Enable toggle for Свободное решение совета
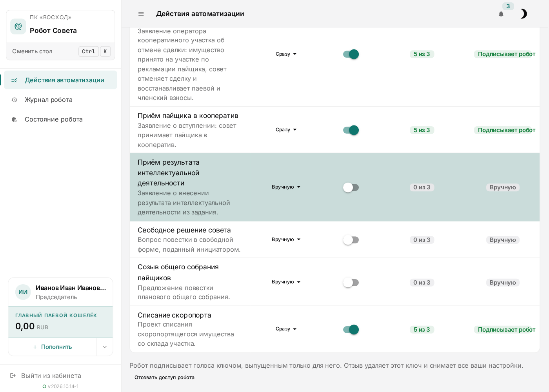The width and height of the screenshot is (549, 392). (x=351, y=240)
